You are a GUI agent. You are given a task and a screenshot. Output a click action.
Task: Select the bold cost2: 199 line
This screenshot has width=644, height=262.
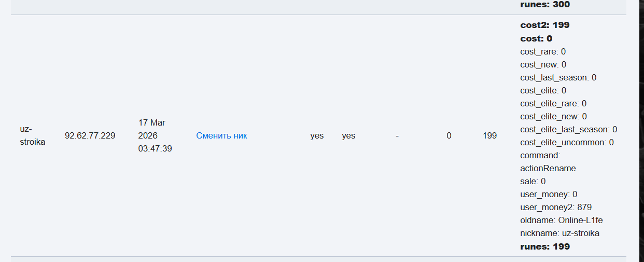pyautogui.click(x=545, y=25)
